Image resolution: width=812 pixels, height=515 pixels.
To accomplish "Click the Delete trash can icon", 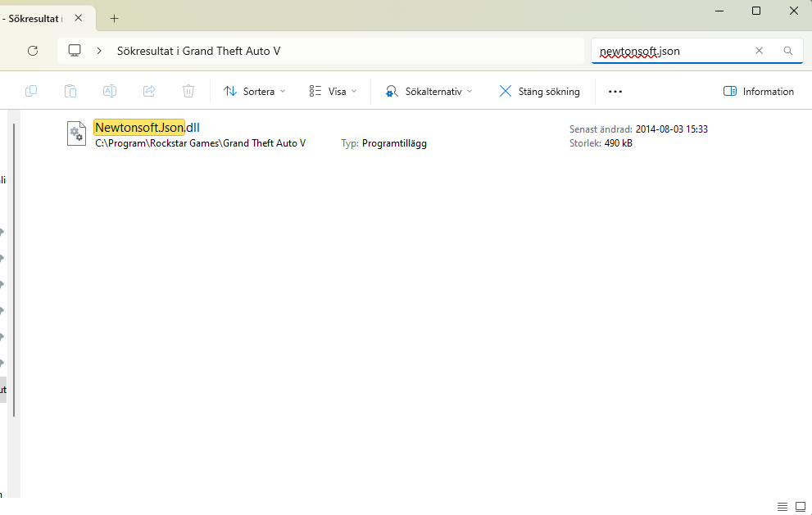I will [188, 92].
